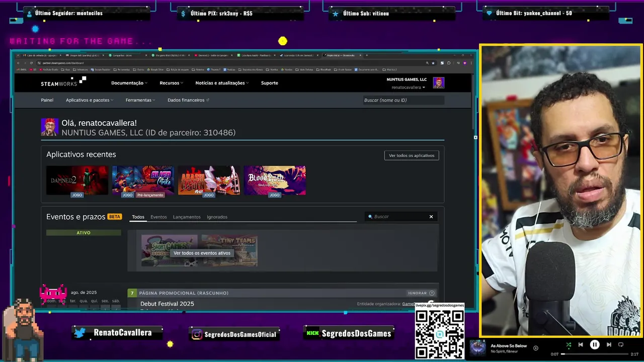
Task: Switch to the Eventos tab
Action: coord(158,217)
